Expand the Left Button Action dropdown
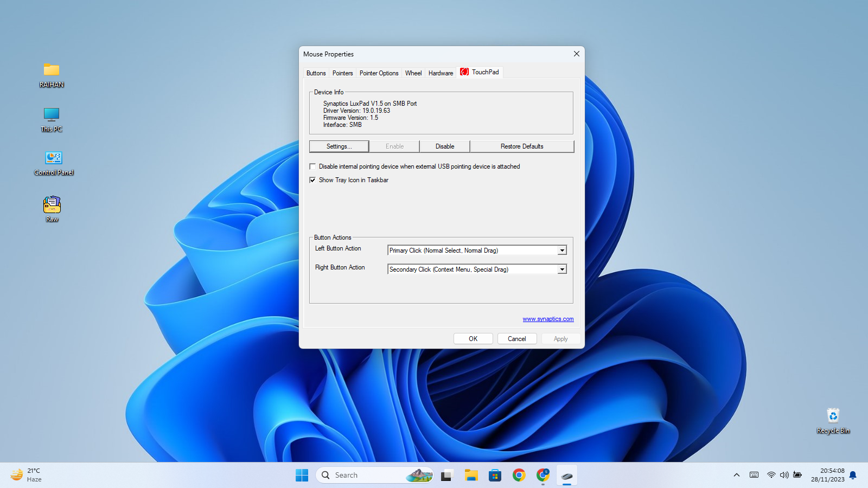 point(562,251)
